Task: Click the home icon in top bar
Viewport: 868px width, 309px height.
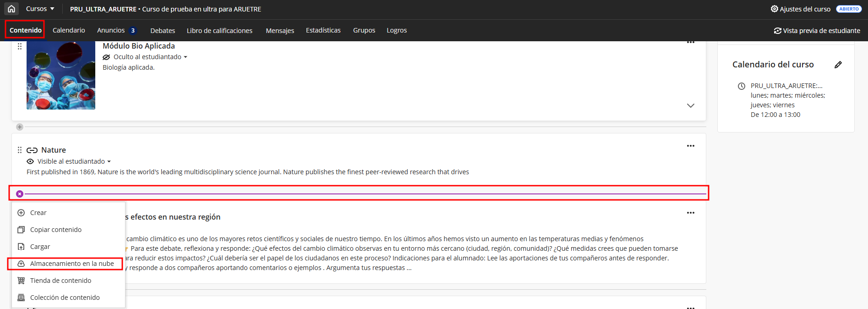Action: tap(11, 9)
